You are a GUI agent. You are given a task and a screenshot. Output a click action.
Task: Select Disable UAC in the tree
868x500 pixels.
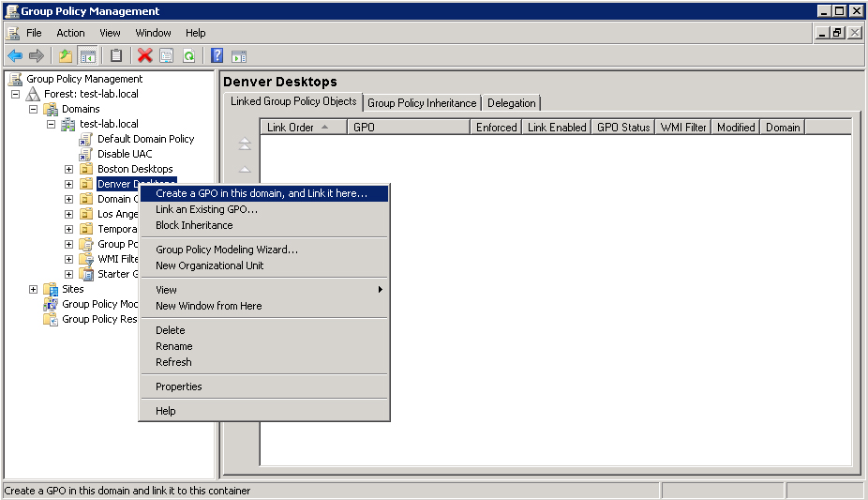[125, 154]
